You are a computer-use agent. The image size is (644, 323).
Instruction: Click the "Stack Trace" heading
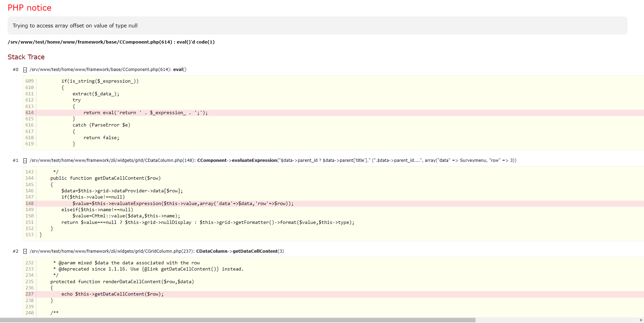pos(26,57)
